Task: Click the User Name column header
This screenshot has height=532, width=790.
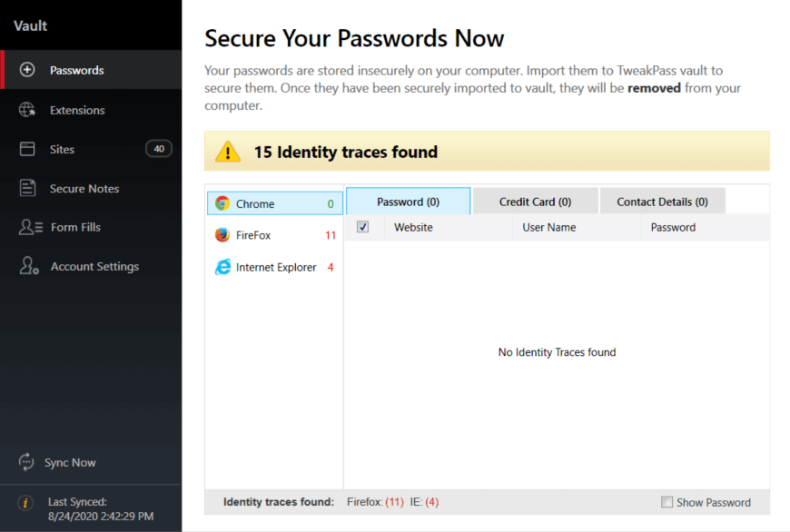Action: 548,227
